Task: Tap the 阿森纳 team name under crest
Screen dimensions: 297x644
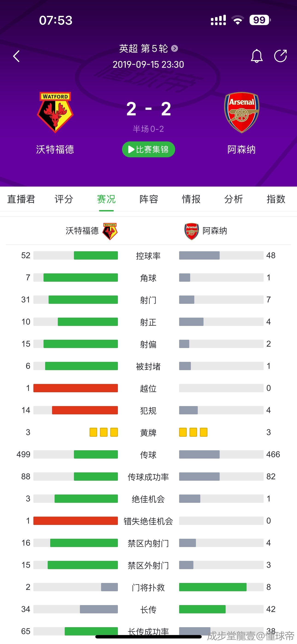Action: click(x=242, y=149)
